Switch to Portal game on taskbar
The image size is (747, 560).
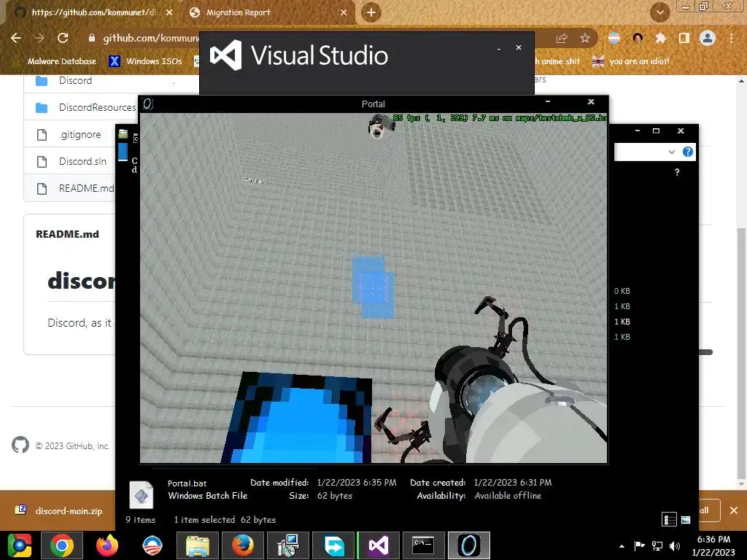pyautogui.click(x=469, y=545)
